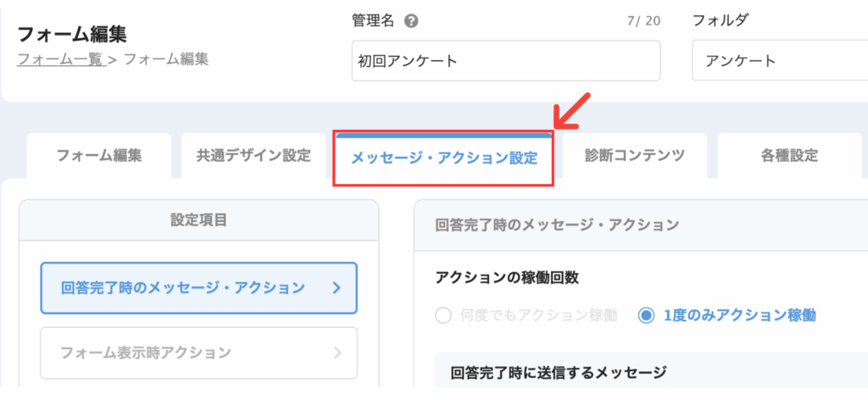Open the フォルダ dropdown showing アンケート

pos(780,61)
